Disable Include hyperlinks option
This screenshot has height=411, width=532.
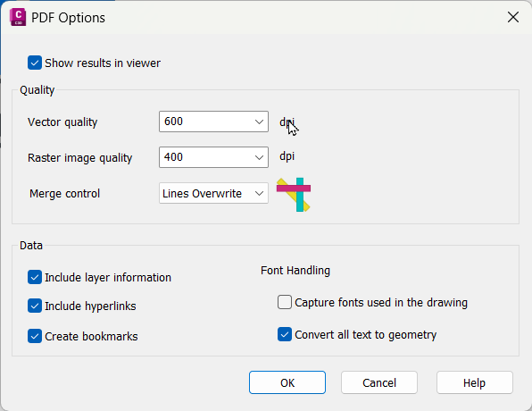(x=35, y=306)
